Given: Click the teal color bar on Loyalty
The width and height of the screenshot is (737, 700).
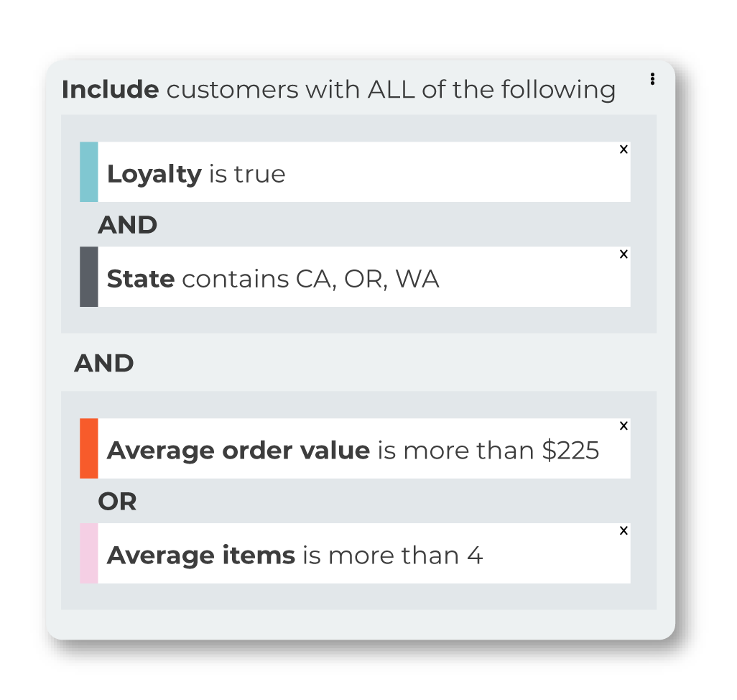Looking at the screenshot, I should [x=89, y=172].
